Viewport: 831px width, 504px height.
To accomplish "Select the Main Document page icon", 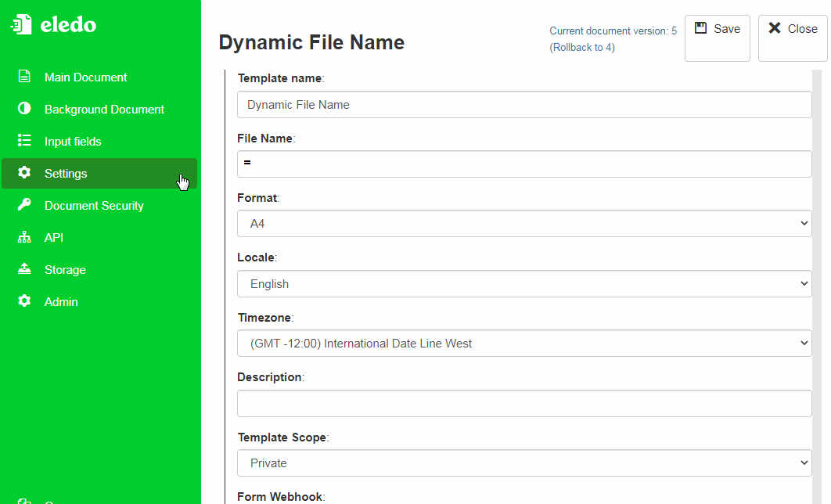I will click(23, 77).
